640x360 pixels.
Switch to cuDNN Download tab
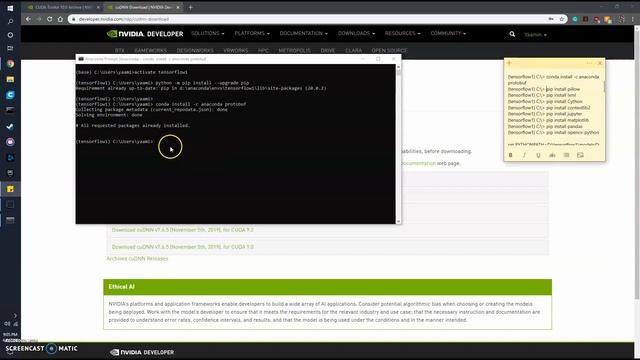pos(143,7)
